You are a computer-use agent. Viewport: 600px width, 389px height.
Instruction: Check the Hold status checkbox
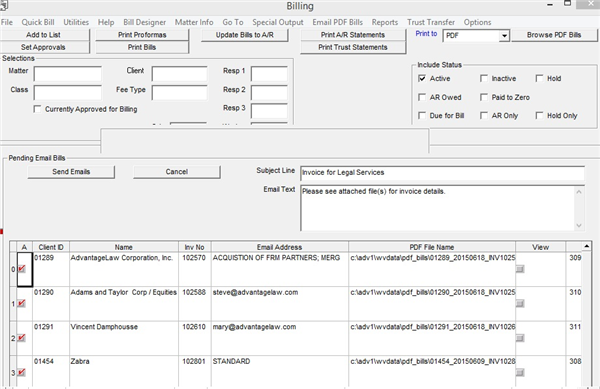tap(540, 78)
